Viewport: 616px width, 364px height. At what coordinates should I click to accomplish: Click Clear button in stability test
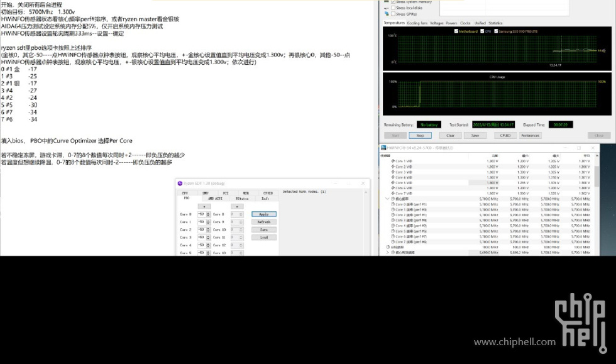(x=450, y=136)
